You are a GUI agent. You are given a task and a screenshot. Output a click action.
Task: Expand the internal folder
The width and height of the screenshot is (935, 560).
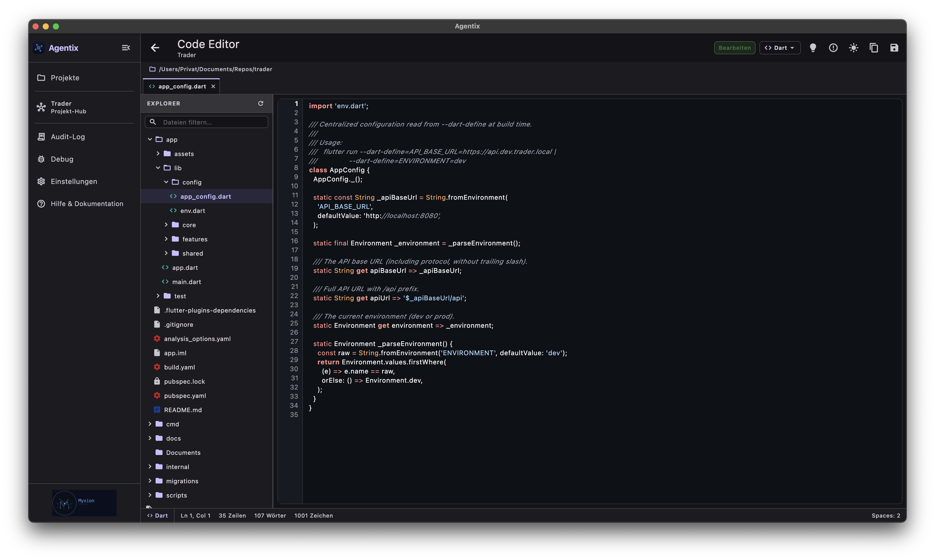150,467
